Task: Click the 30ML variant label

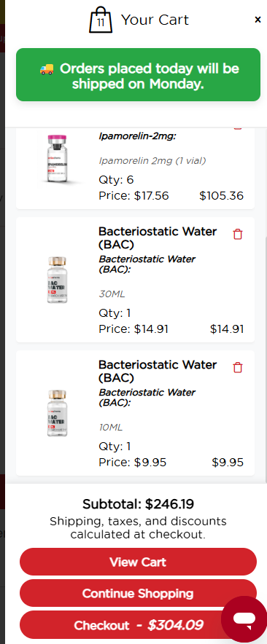Action: click(x=112, y=294)
